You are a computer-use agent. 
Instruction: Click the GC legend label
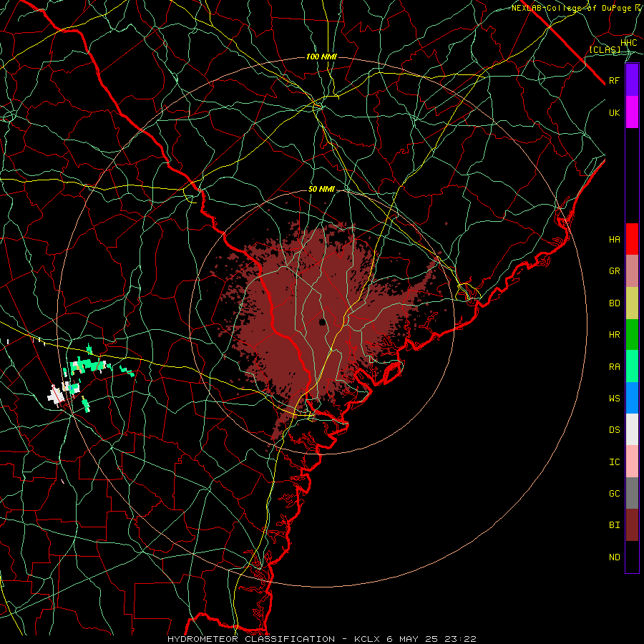tap(614, 493)
